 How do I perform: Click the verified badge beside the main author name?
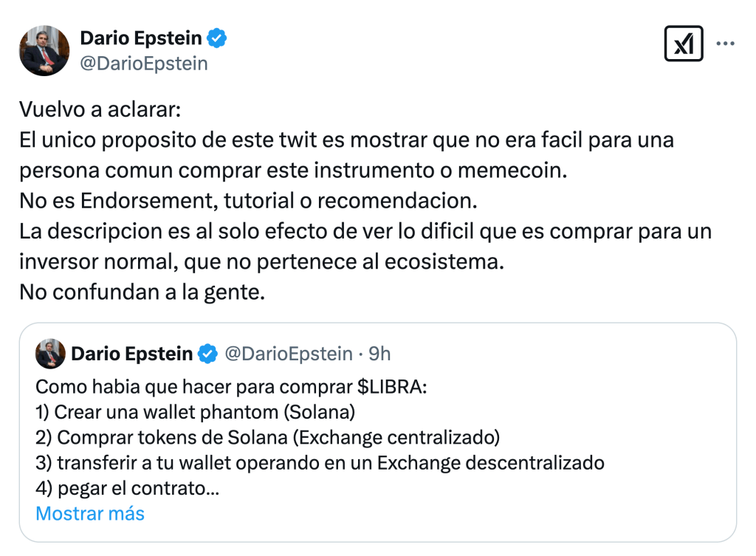(x=216, y=38)
